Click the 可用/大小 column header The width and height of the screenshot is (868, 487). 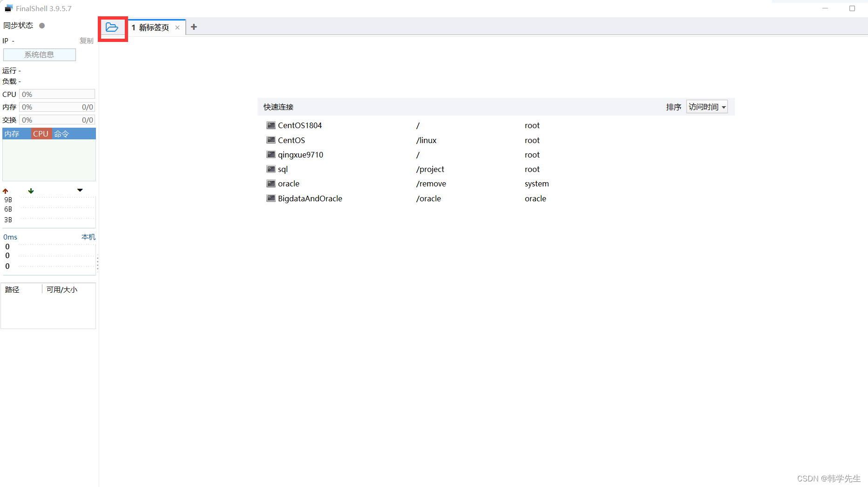click(x=62, y=289)
